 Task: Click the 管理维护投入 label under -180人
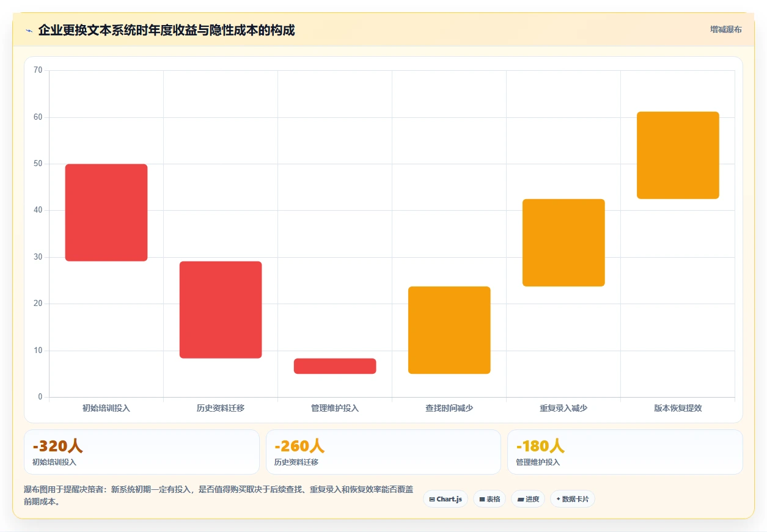click(538, 462)
